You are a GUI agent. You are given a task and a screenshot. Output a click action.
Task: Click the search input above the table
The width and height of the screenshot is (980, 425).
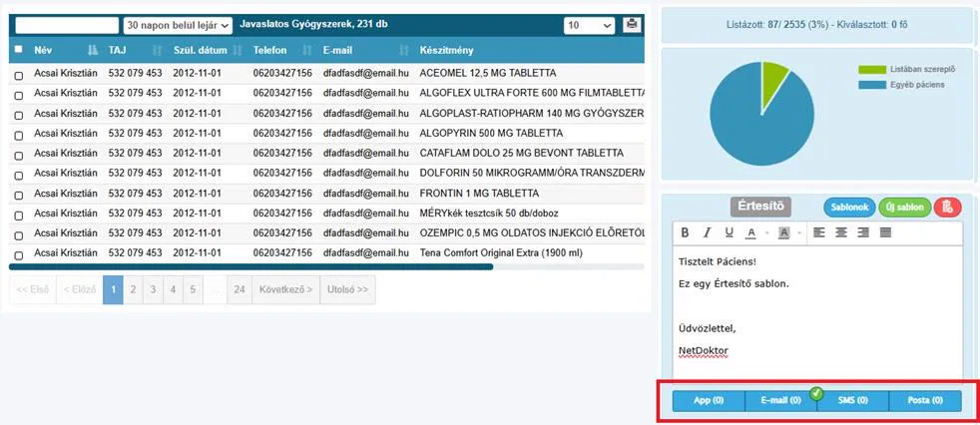click(x=67, y=25)
